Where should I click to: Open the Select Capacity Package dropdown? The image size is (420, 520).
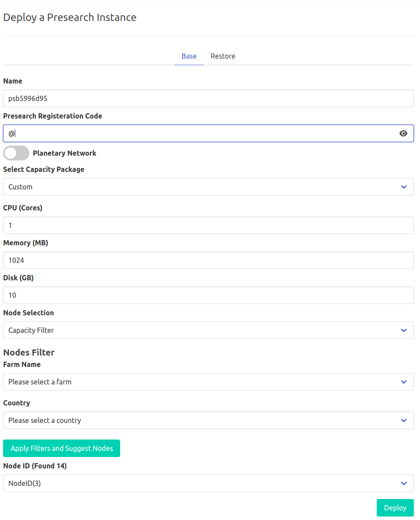point(208,187)
